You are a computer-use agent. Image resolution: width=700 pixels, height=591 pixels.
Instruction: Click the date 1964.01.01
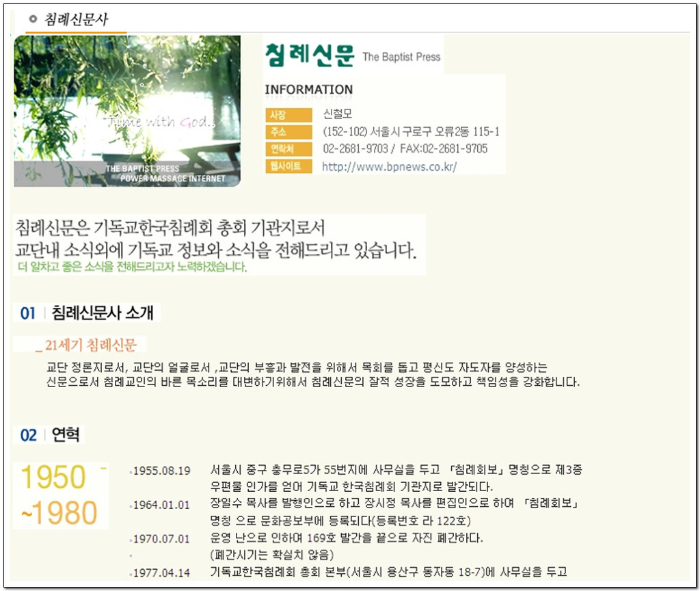click(x=161, y=505)
